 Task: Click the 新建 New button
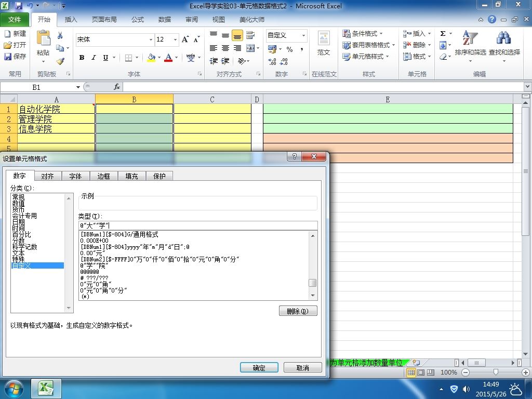[15, 34]
